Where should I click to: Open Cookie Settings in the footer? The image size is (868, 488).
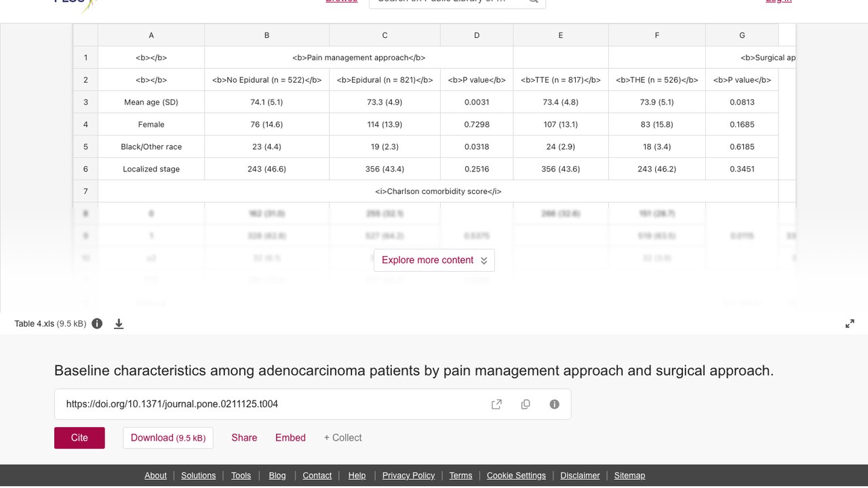click(x=516, y=475)
